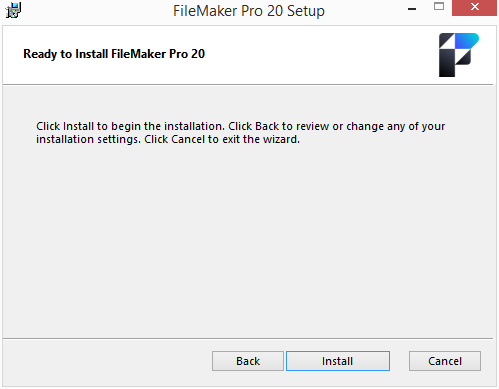Click the dark lower stem of the logo
Image resolution: width=499 pixels, height=389 pixels.
click(447, 63)
